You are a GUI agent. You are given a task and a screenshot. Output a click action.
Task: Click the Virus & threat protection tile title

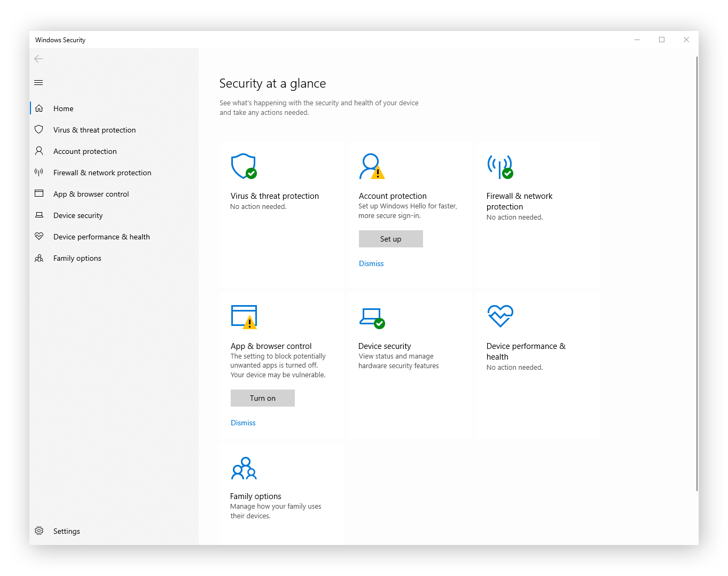tap(275, 196)
